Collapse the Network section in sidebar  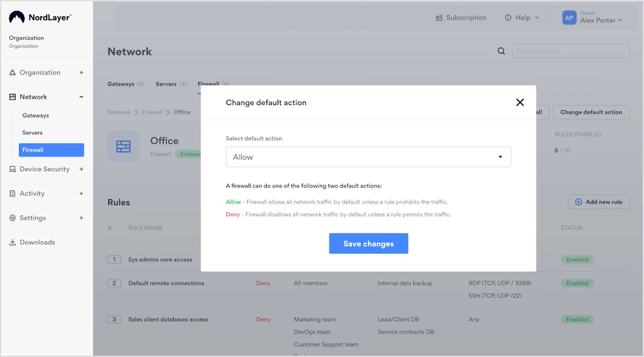point(81,97)
